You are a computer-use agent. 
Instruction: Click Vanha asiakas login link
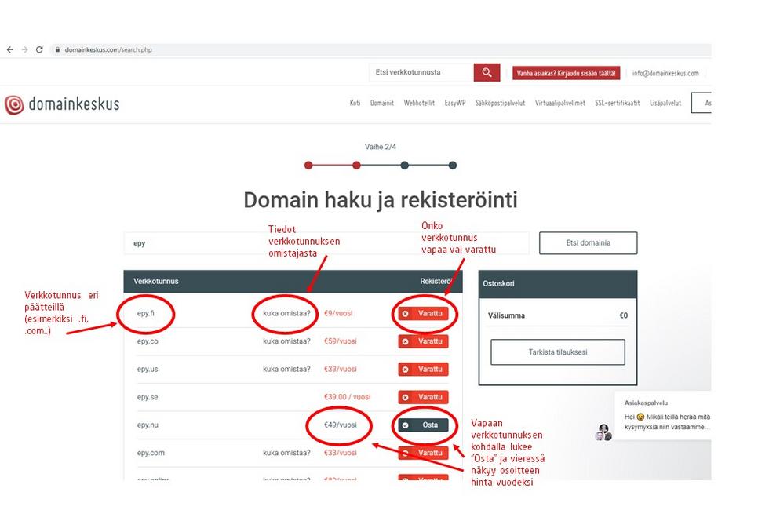pos(566,73)
